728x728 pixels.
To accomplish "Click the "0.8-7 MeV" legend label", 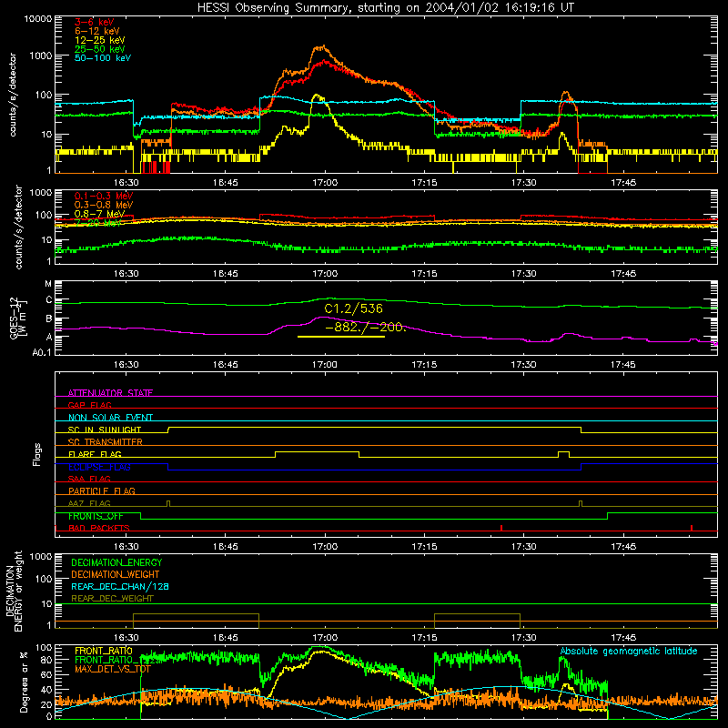I will pyautogui.click(x=100, y=214).
